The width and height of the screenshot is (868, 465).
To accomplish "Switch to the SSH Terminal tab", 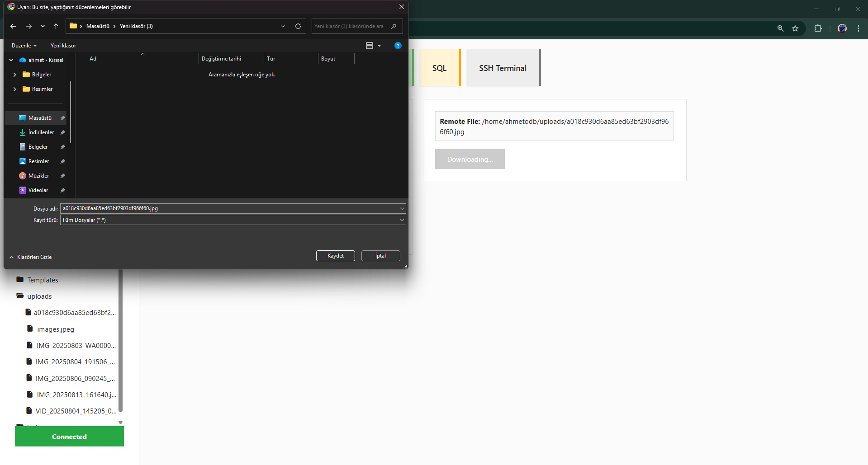I will tap(503, 68).
